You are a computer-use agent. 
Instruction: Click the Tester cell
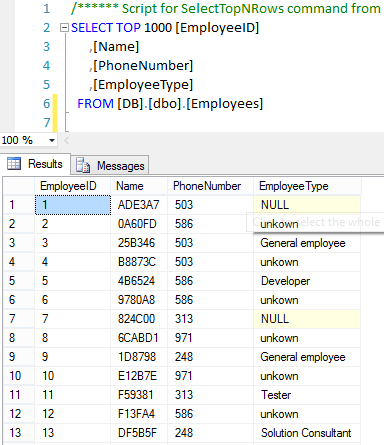point(307,395)
